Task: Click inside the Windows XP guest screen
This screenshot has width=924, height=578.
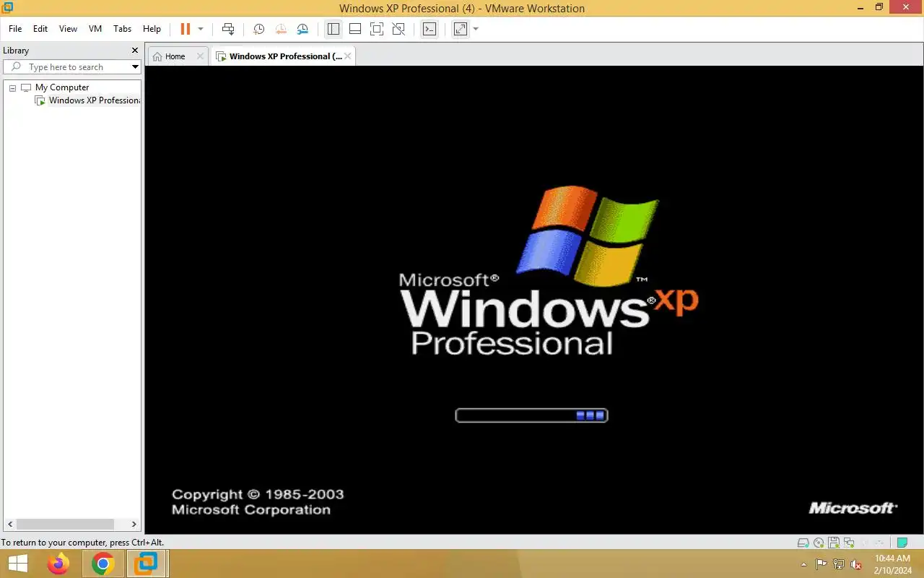Action: click(x=534, y=300)
